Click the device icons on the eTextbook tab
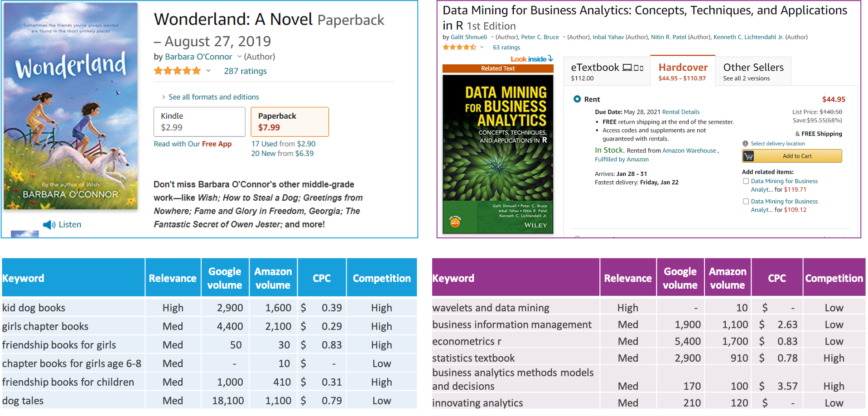 pos(633,67)
